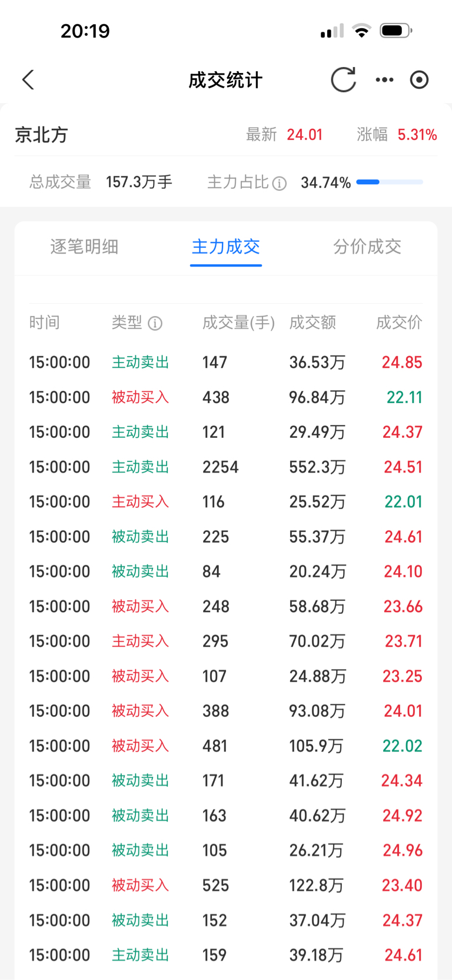
Task: Tap price 22.01
Action: tap(403, 501)
